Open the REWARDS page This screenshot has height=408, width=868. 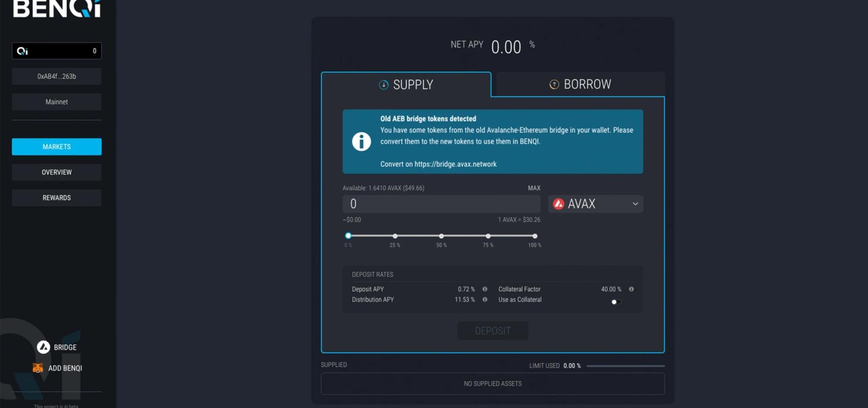point(57,198)
